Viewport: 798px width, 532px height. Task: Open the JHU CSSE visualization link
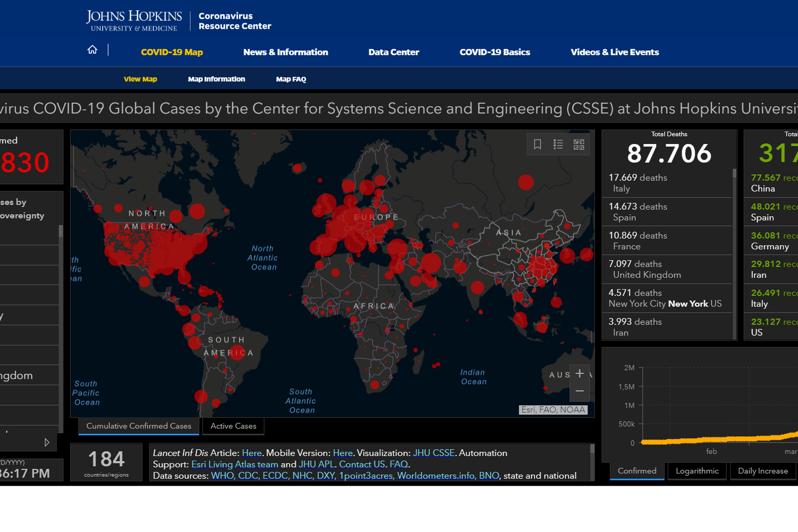coord(433,453)
